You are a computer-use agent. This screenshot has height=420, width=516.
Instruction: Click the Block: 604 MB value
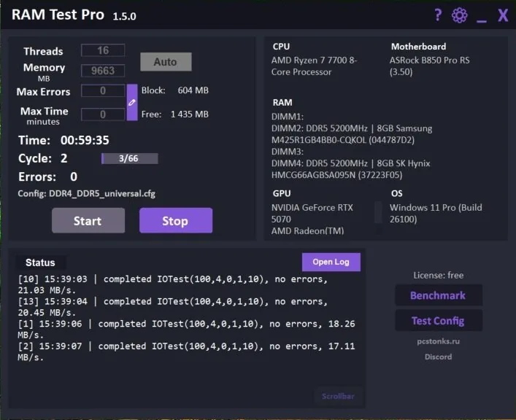(174, 90)
